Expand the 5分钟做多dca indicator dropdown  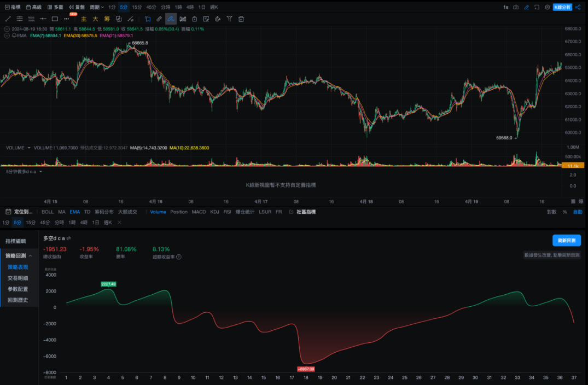(40, 172)
